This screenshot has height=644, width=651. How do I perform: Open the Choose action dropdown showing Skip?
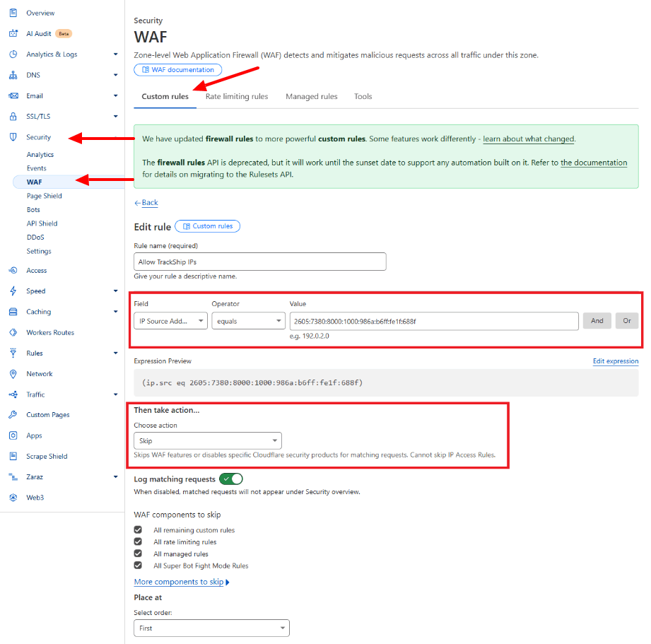[x=208, y=440]
